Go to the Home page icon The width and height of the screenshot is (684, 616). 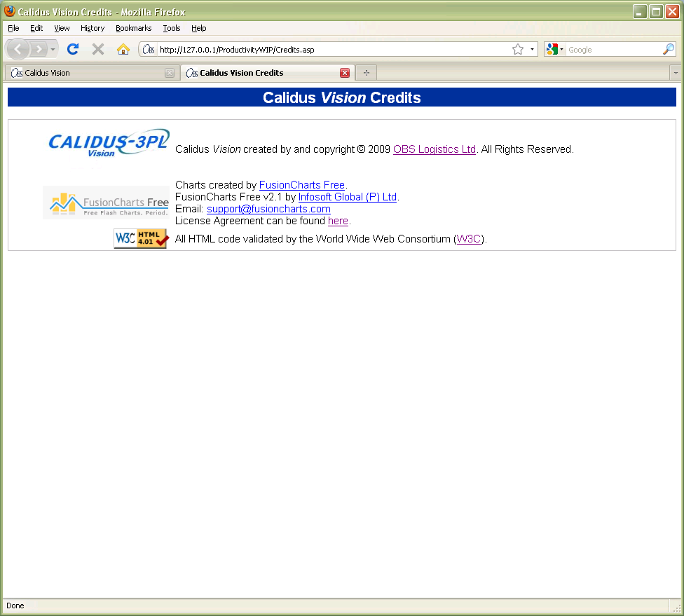pyautogui.click(x=123, y=49)
